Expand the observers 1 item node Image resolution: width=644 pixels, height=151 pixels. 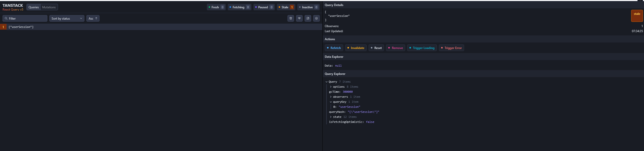(345, 97)
